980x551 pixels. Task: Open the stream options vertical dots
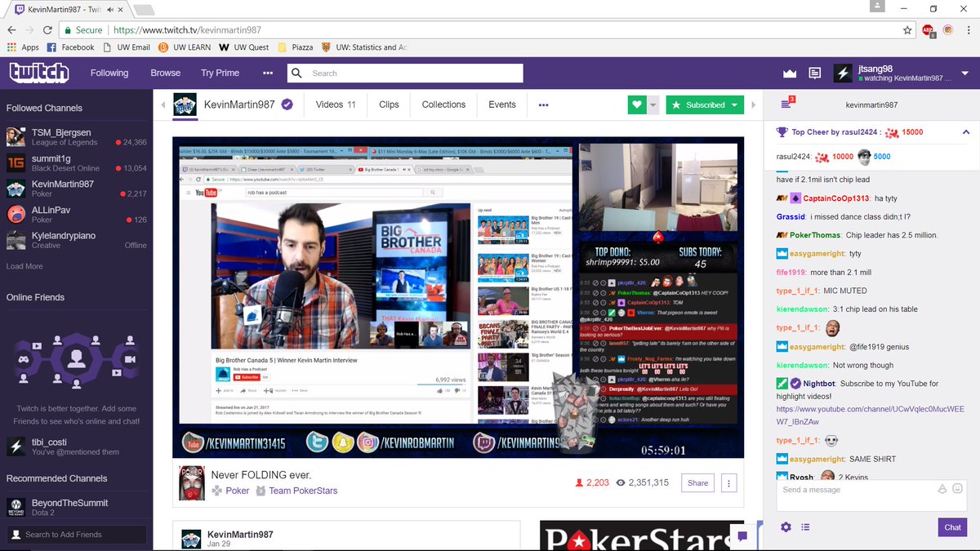coord(728,483)
